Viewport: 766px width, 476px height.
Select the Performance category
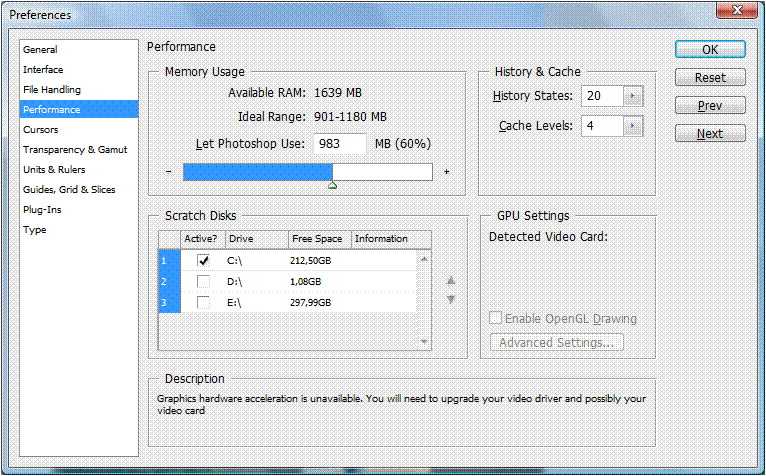coord(79,109)
